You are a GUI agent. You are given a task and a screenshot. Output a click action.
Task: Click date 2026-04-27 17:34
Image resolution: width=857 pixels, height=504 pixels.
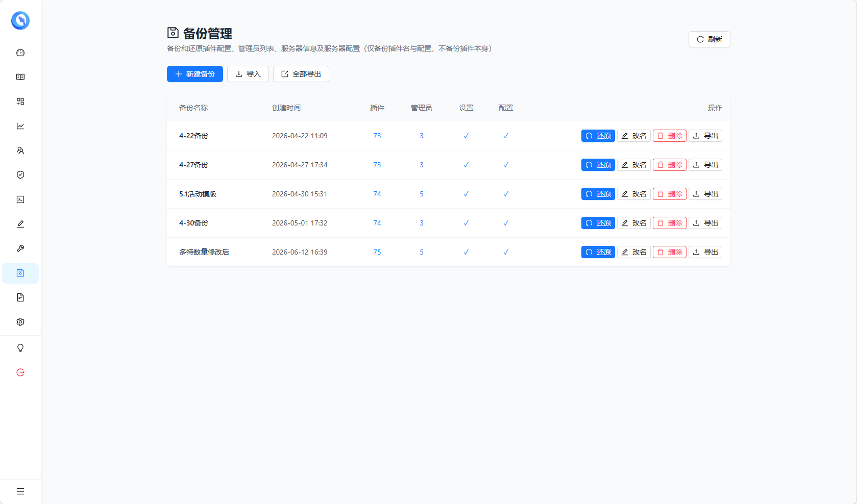point(300,165)
